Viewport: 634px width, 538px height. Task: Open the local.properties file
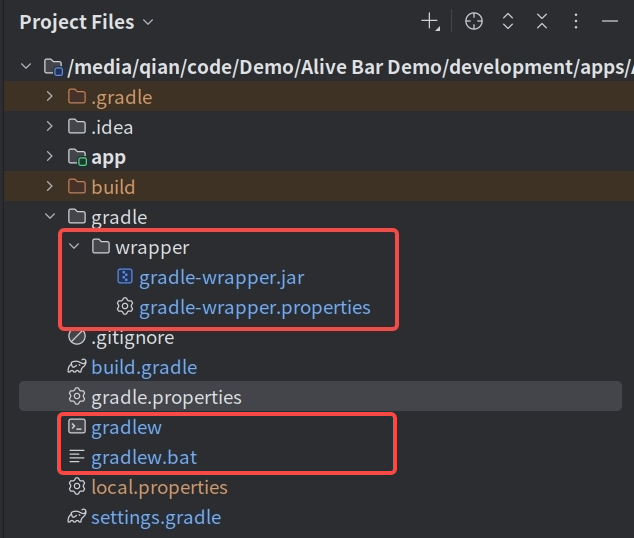pos(160,487)
